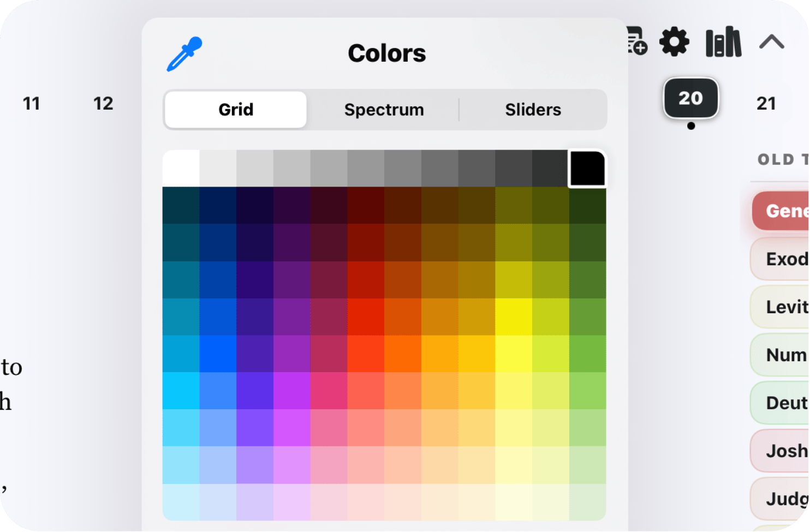Collapse the panel with the up chevron
Viewport: 810px width, 532px height.
coord(771,42)
